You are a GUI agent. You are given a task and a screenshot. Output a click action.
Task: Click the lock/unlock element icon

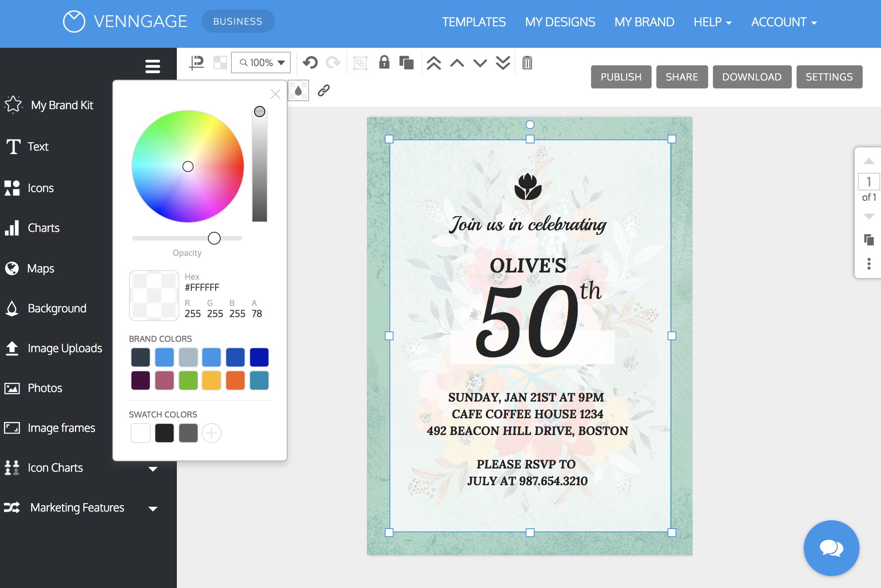pyautogui.click(x=384, y=62)
